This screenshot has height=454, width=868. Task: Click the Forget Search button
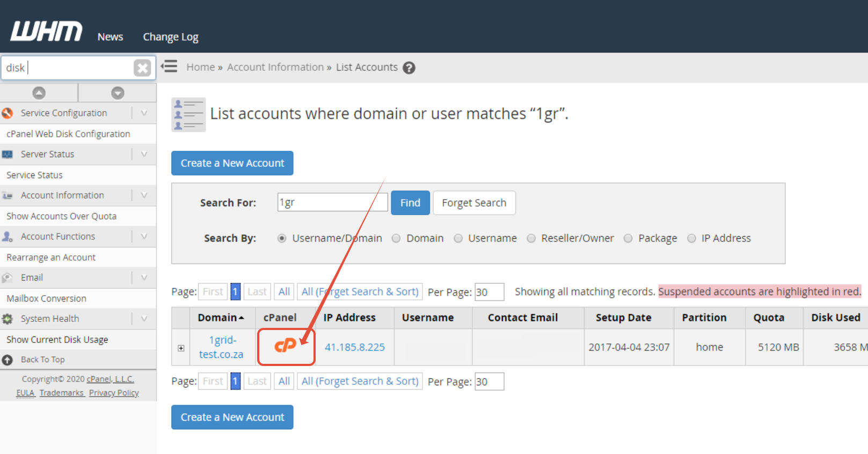(474, 203)
